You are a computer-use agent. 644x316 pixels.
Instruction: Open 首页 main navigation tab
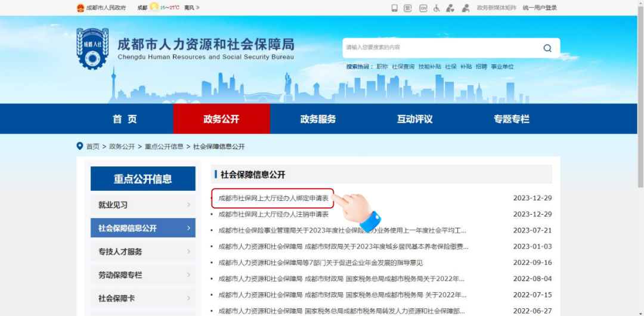pyautogui.click(x=125, y=119)
